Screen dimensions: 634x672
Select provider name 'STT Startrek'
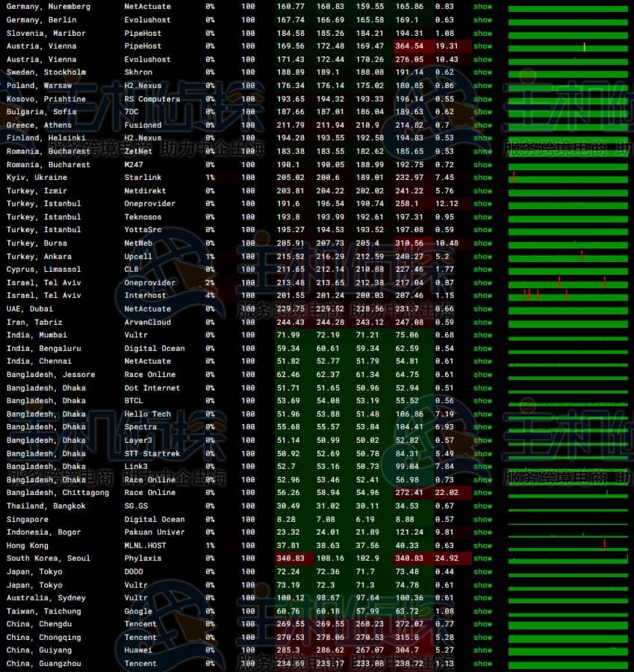[x=152, y=453]
